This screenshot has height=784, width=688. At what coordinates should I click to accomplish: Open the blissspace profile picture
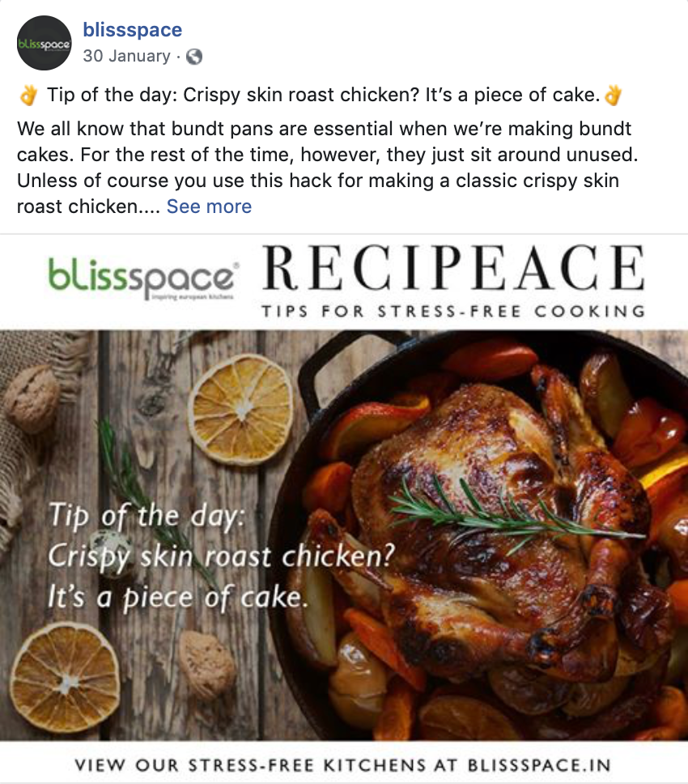pos(44,43)
